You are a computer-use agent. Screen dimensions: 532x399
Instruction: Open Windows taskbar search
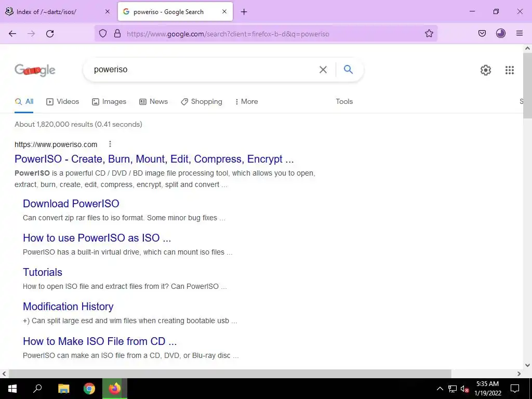[x=37, y=389]
